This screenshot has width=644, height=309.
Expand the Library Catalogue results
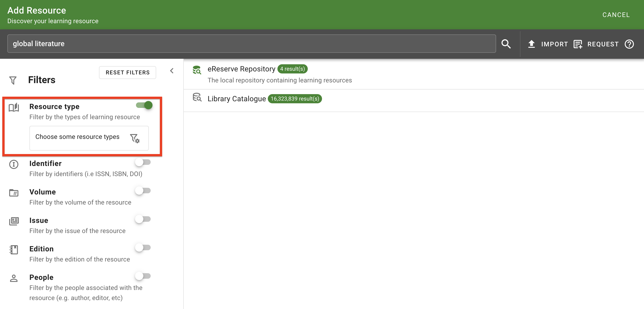[x=237, y=99]
